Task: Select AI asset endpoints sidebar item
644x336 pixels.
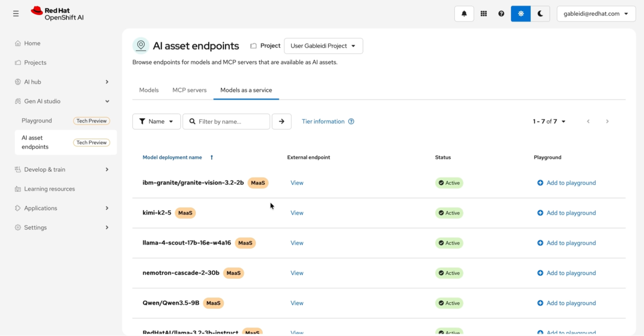Action: click(66, 142)
